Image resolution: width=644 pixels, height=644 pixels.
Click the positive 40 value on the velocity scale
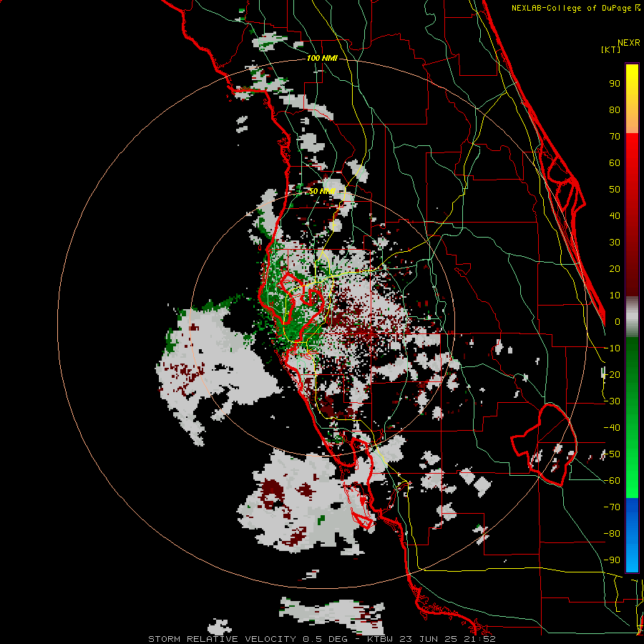(615, 215)
